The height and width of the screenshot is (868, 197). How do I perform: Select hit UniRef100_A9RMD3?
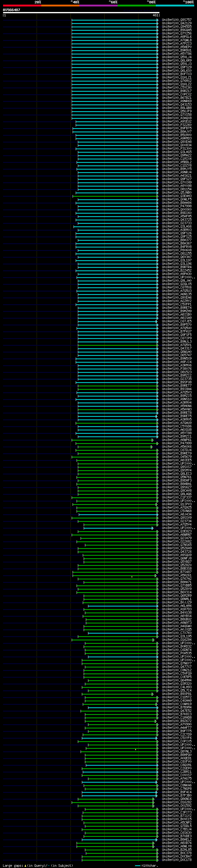[177, 138]
